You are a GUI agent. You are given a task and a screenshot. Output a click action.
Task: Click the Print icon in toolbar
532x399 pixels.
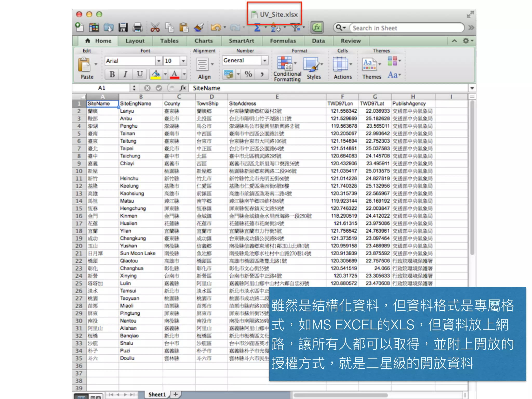pyautogui.click(x=138, y=28)
